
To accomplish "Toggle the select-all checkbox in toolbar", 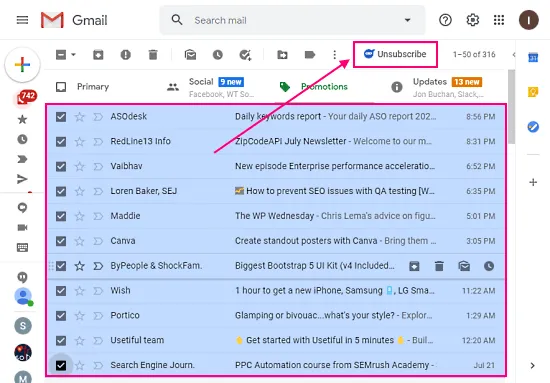I will coord(61,55).
